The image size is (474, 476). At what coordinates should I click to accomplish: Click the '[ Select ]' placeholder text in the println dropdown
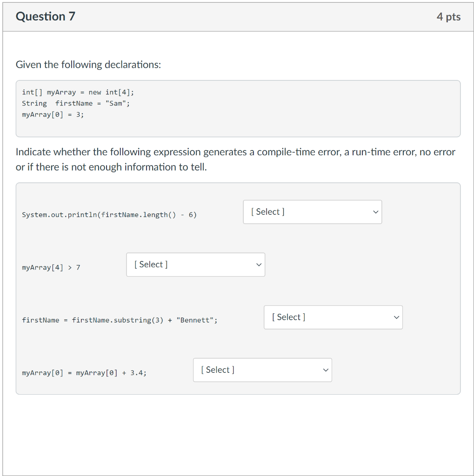pyautogui.click(x=267, y=212)
